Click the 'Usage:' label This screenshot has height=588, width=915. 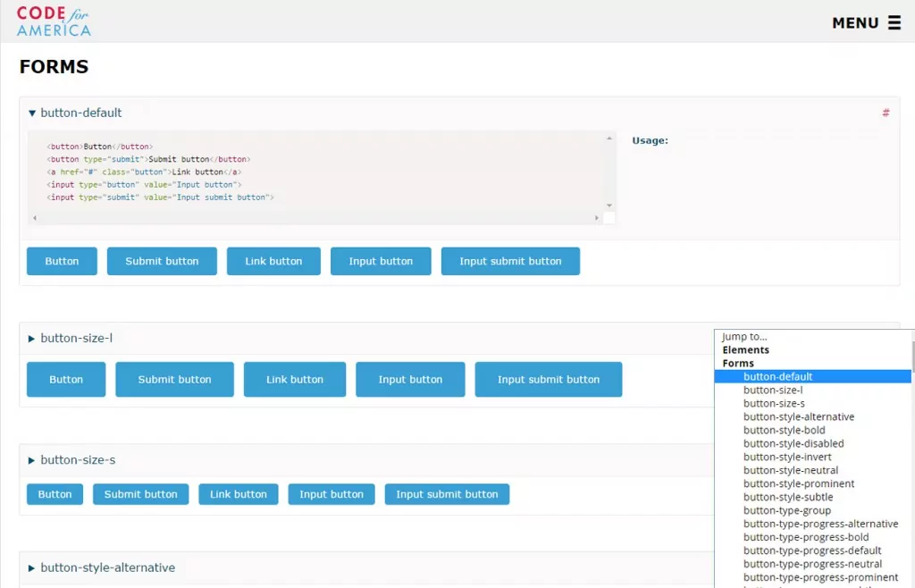coord(651,140)
